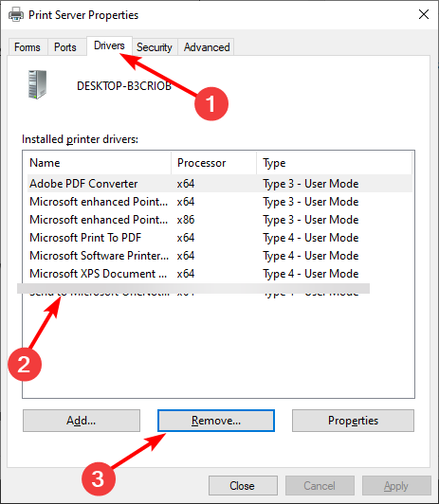Go to the Security tab
The height and width of the screenshot is (504, 439).
tap(155, 47)
